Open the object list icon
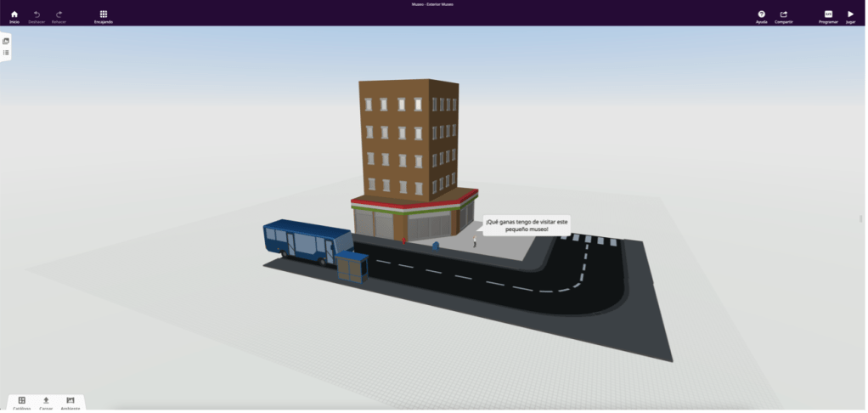The height and width of the screenshot is (413, 868). coord(6,53)
